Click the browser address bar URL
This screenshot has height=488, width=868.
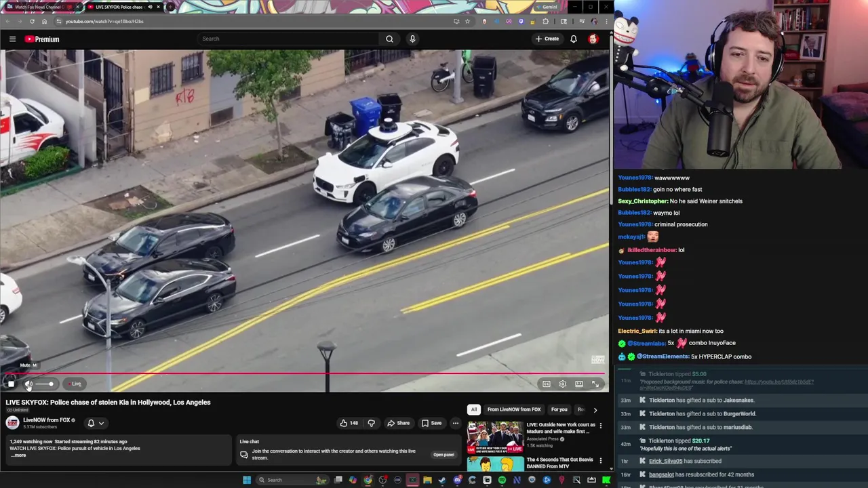coord(104,21)
